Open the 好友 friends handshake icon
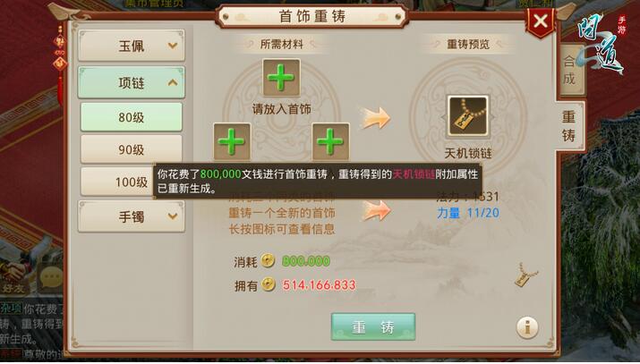640x364 pixels. (x=14, y=277)
